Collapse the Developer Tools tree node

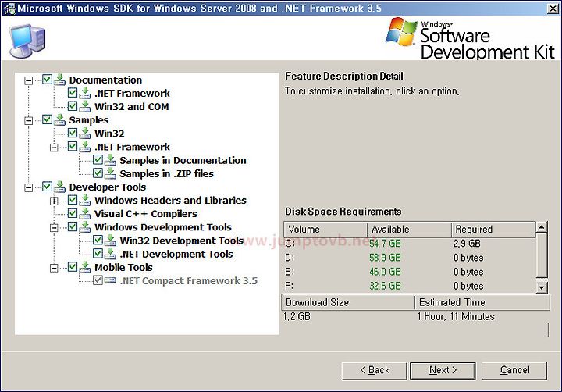(x=28, y=187)
